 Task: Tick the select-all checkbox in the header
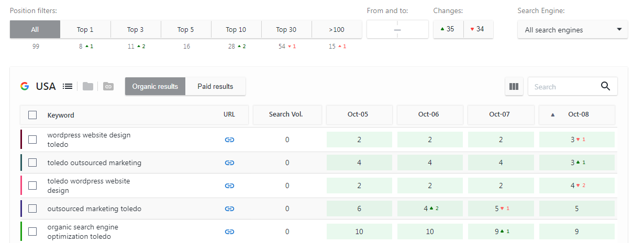pyautogui.click(x=32, y=115)
